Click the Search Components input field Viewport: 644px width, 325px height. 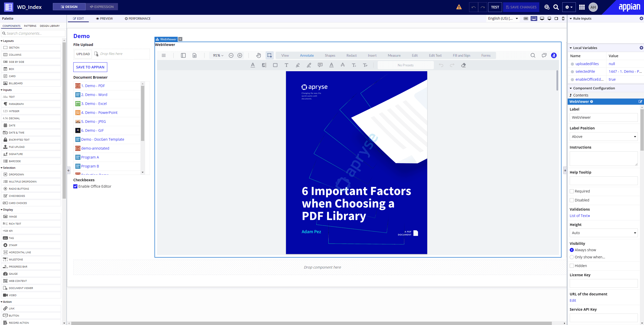[35, 33]
